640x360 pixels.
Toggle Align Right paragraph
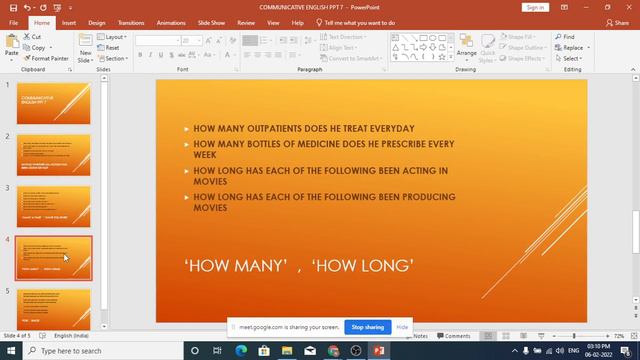point(268,55)
